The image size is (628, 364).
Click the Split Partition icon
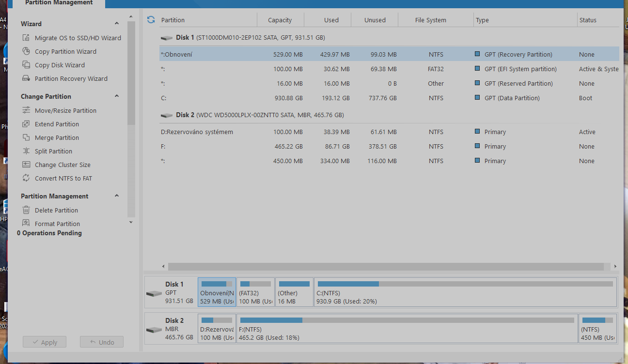pos(26,151)
